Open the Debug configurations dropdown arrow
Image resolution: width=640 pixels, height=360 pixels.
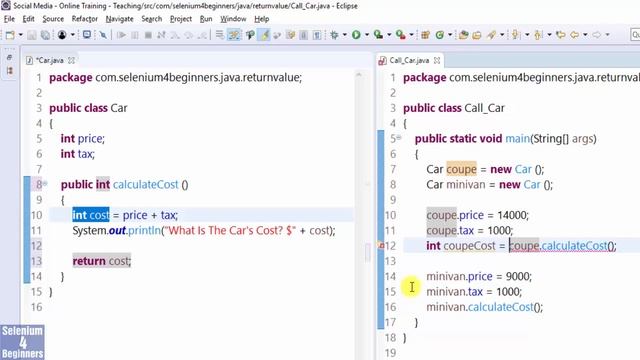pos(345,35)
